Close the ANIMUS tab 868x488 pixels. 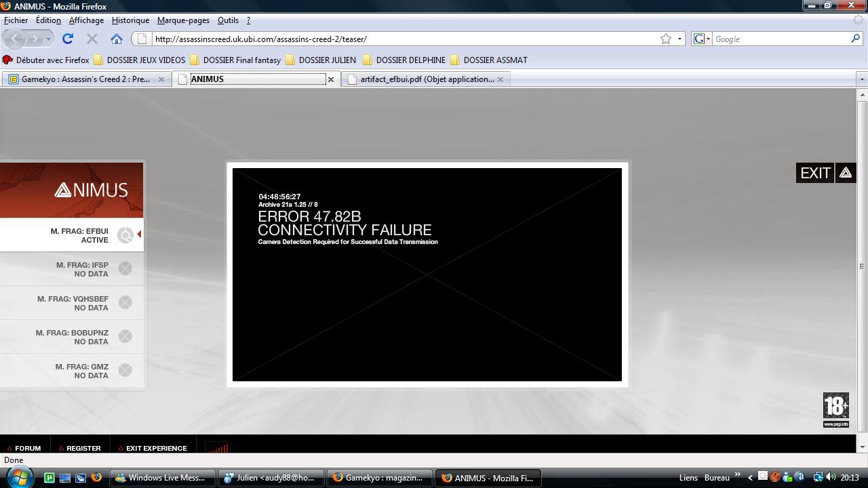331,79
